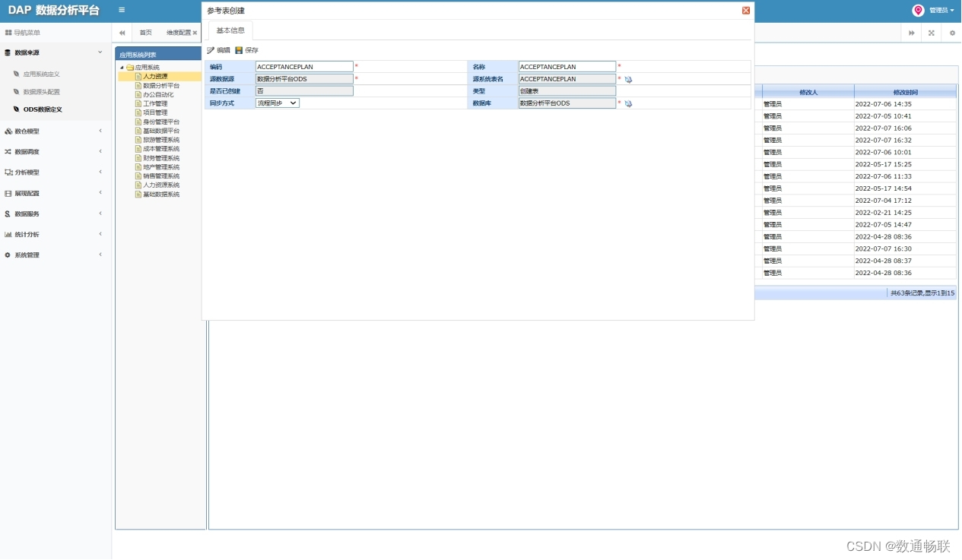Select 人力资源 in the tree

[x=155, y=76]
